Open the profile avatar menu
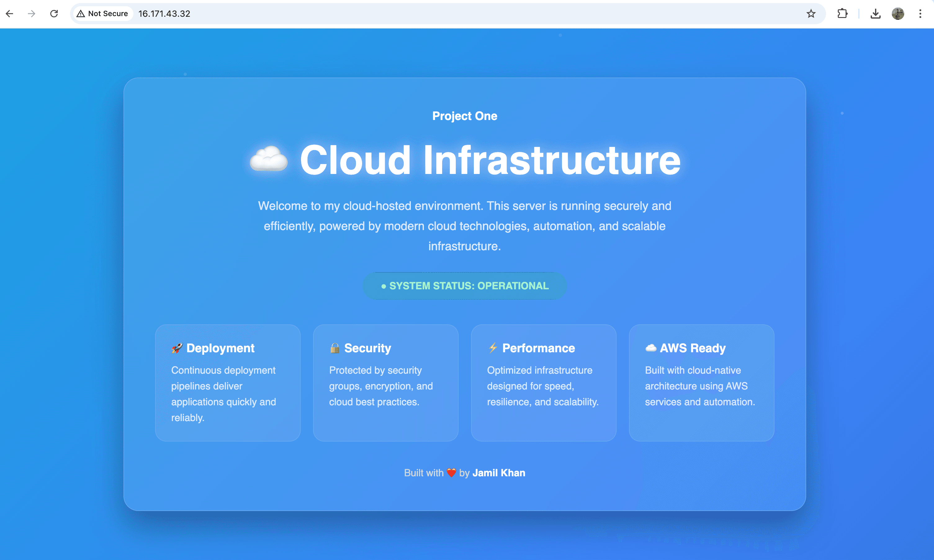Viewport: 934px width, 560px height. point(898,14)
